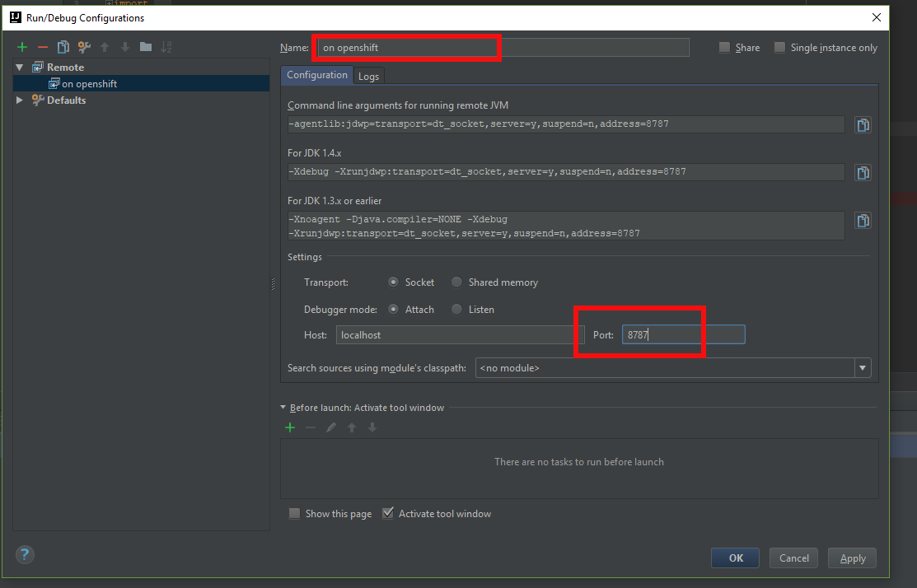Screen dimensions: 917x588
Task: Open the module classpath dropdown
Action: [x=862, y=367]
